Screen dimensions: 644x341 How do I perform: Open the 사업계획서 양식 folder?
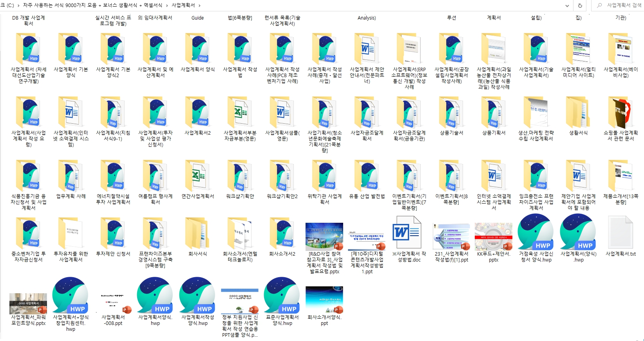click(x=197, y=49)
